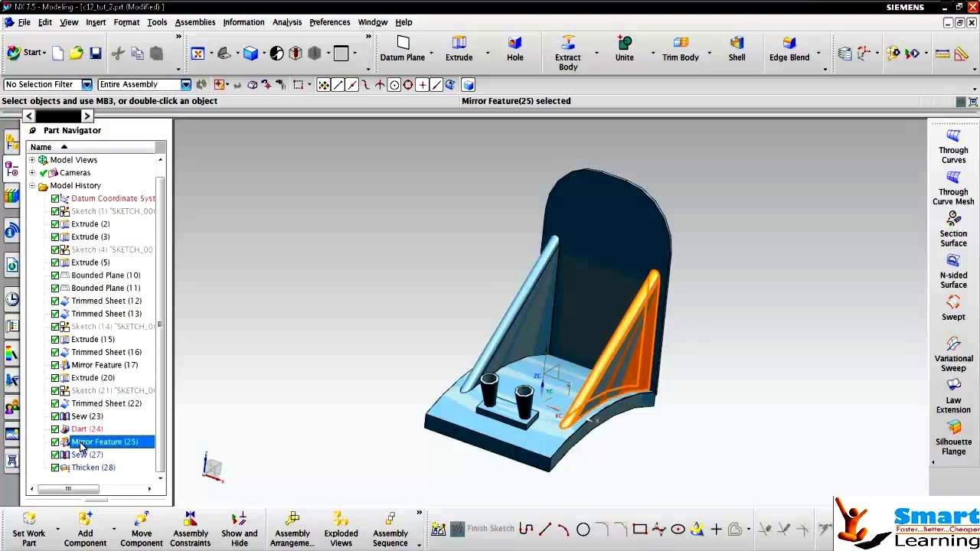The width and height of the screenshot is (980, 551).
Task: Click the Save icon in the toolbar
Action: point(95,53)
